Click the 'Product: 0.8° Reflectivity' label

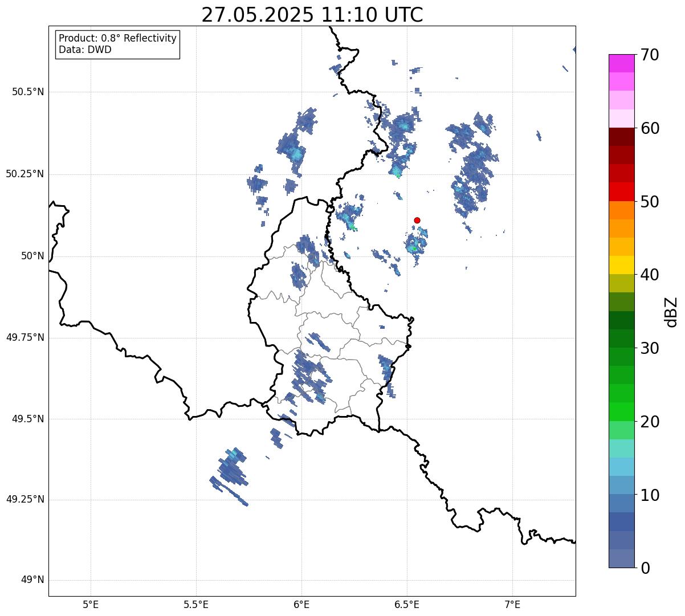coord(118,38)
